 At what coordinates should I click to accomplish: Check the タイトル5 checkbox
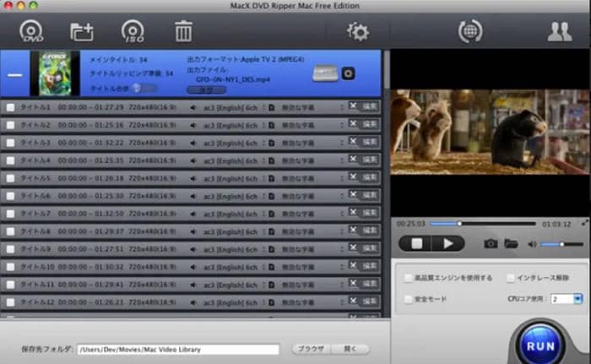pyautogui.click(x=10, y=178)
